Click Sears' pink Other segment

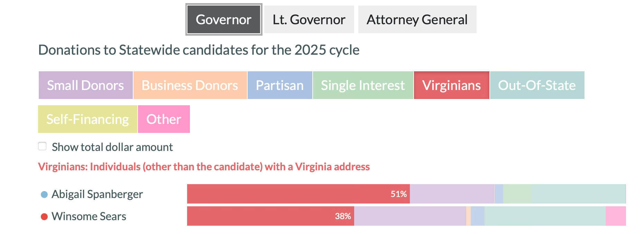[x=616, y=216]
